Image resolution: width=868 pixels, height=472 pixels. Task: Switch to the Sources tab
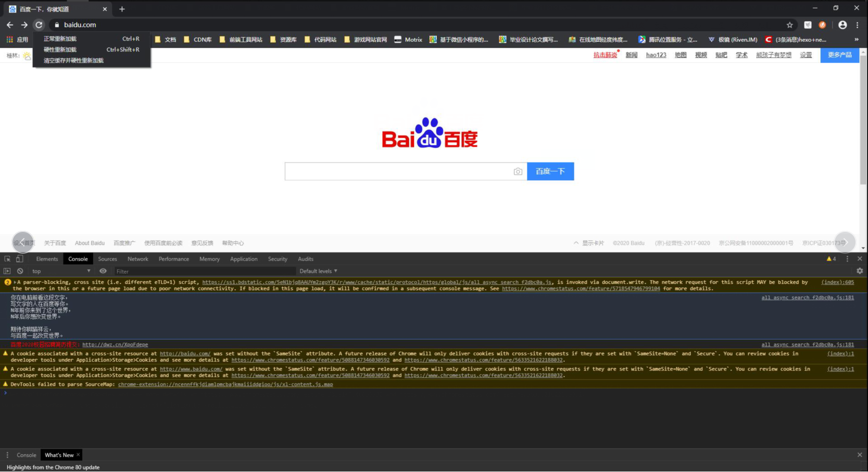click(x=107, y=259)
